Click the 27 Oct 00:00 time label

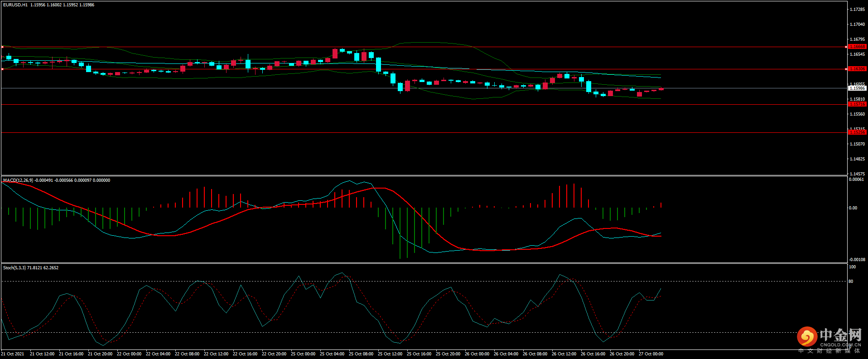point(651,354)
